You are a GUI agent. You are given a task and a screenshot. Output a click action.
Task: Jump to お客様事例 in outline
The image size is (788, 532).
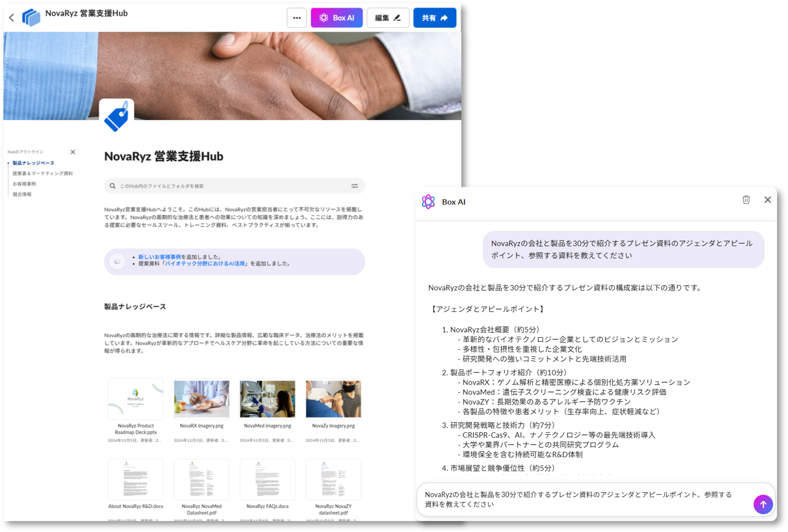point(24,184)
